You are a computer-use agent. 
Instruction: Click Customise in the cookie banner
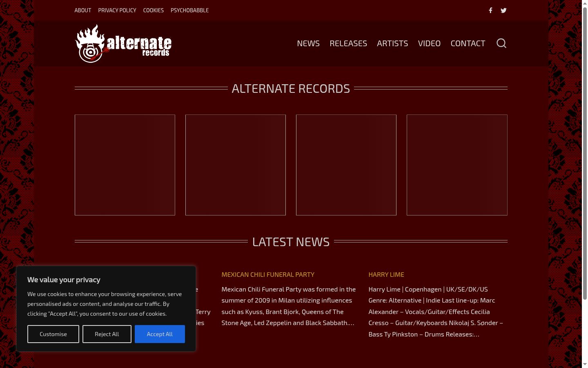[x=53, y=334]
